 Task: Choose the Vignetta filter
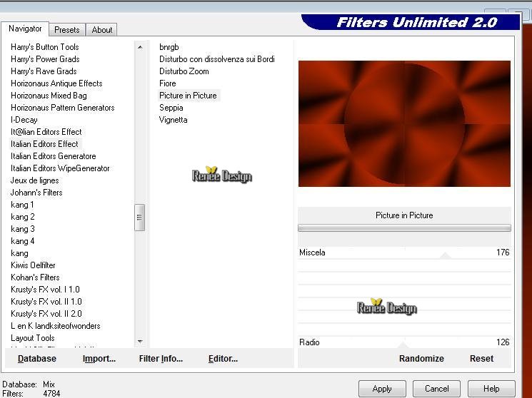pos(173,120)
